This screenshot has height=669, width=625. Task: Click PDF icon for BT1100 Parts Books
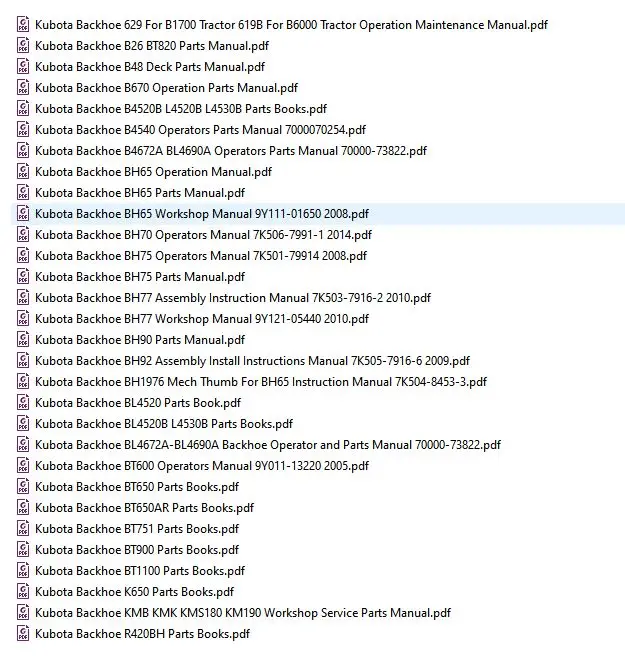23,571
